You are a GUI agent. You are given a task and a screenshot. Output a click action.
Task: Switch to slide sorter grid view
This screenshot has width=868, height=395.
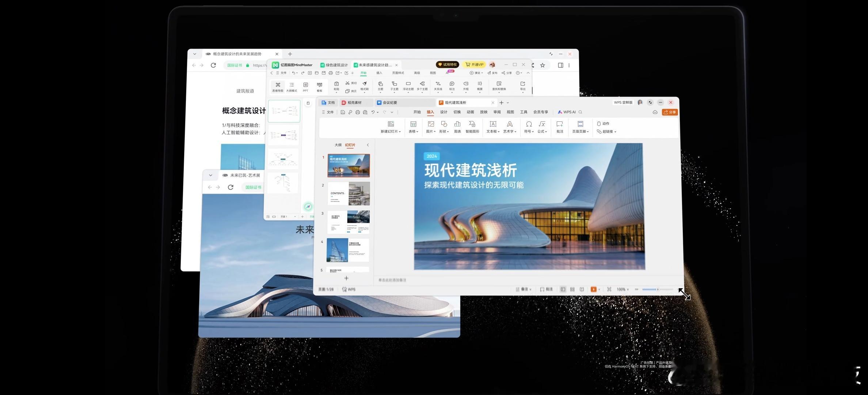point(572,289)
